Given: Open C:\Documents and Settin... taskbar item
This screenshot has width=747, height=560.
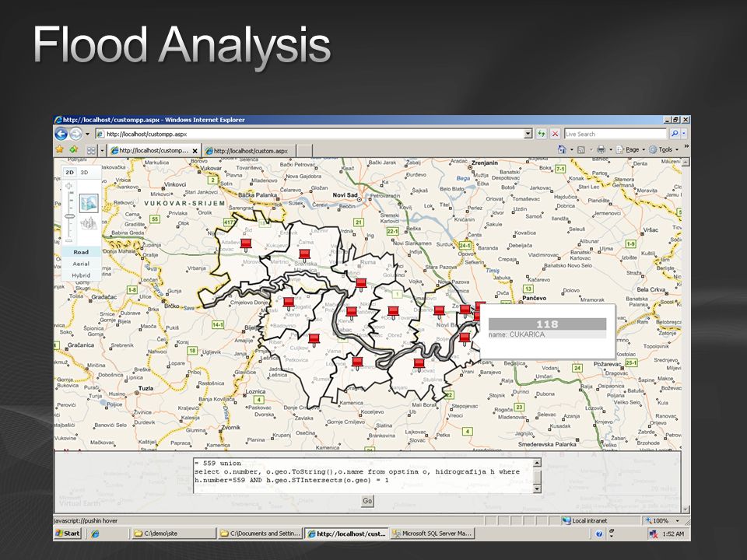Looking at the screenshot, I should [x=260, y=534].
